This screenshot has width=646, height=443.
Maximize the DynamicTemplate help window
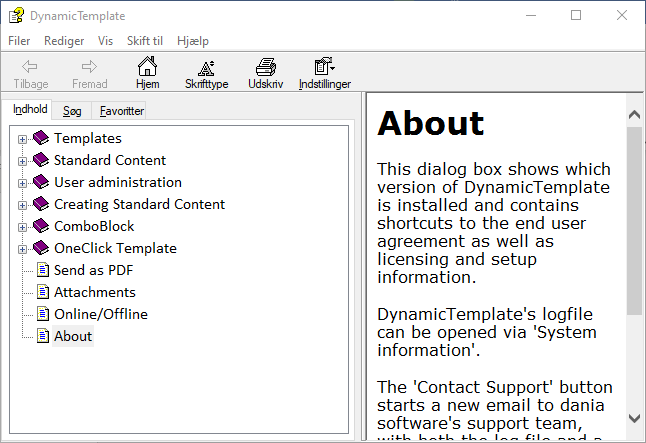click(x=576, y=16)
